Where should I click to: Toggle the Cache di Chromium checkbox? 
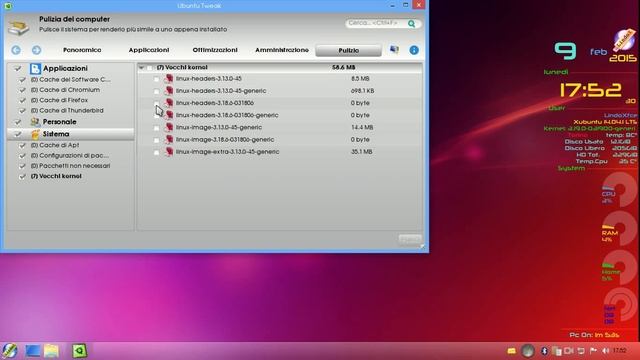tap(22, 90)
